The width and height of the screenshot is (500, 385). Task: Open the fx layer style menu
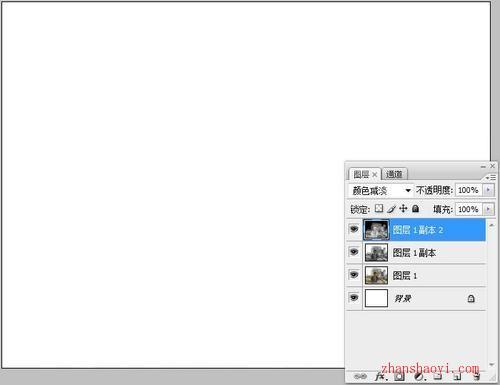(380, 377)
